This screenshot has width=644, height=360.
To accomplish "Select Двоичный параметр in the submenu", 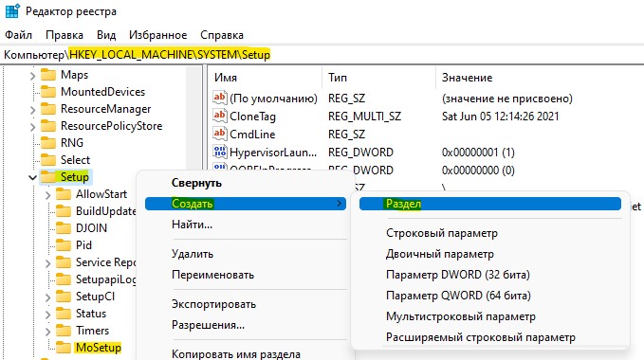I will pyautogui.click(x=490, y=254).
